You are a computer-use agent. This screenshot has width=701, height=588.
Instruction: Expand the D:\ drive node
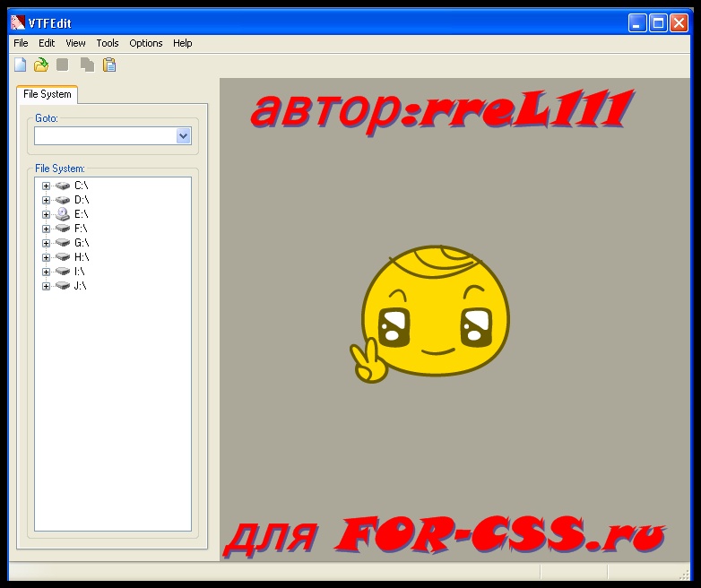[46, 200]
